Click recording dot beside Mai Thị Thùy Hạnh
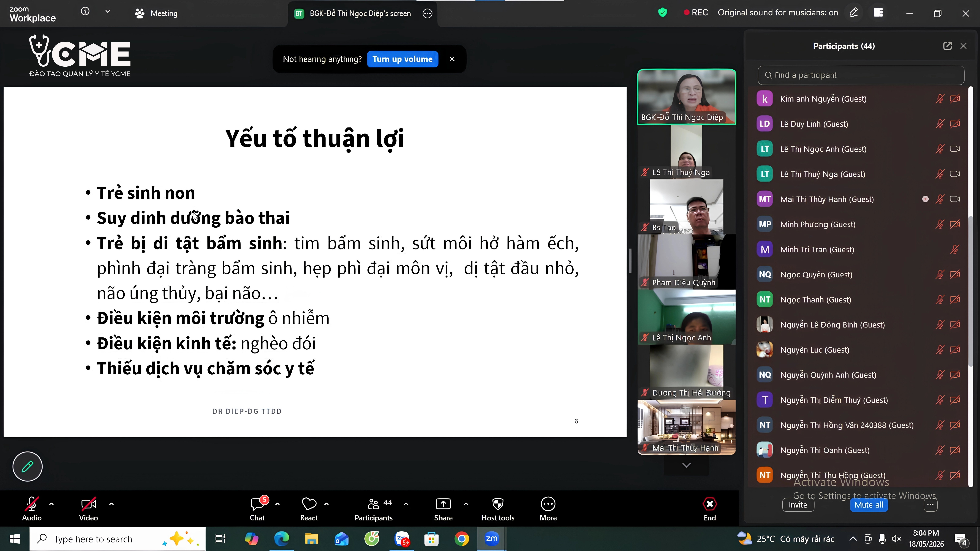This screenshot has height=551, width=980. tap(925, 199)
